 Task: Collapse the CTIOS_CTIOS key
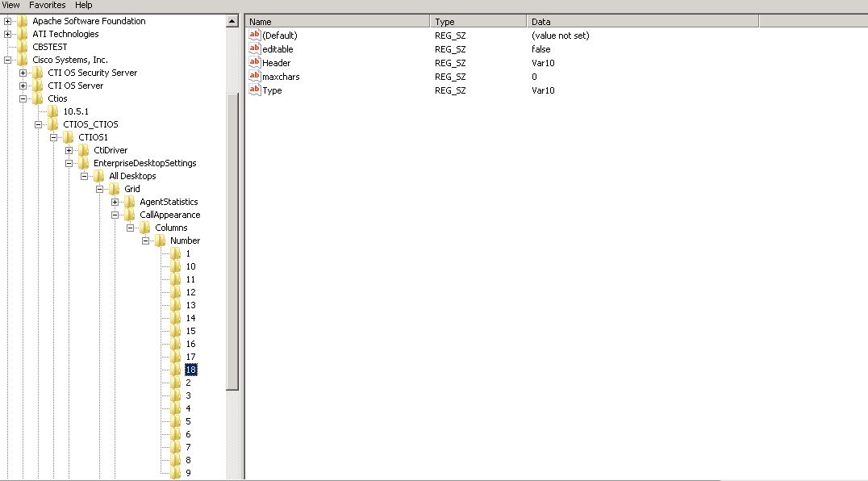(38, 124)
